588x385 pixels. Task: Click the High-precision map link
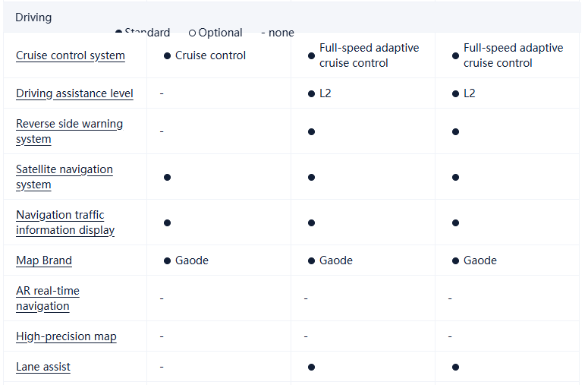click(66, 336)
